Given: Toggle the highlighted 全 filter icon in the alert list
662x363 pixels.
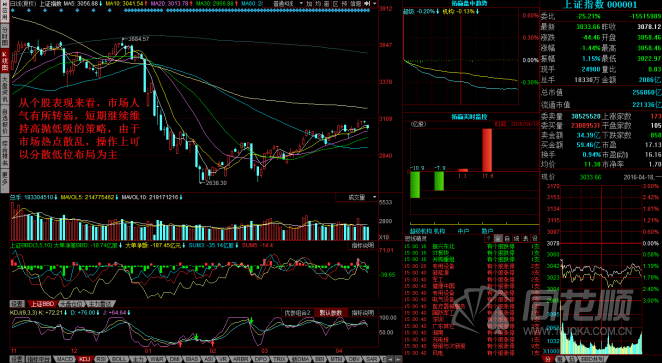Looking at the screenshot, I should (x=498, y=238).
